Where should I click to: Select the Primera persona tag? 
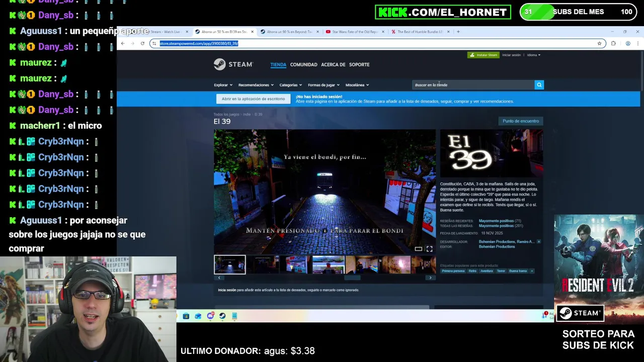point(453,271)
